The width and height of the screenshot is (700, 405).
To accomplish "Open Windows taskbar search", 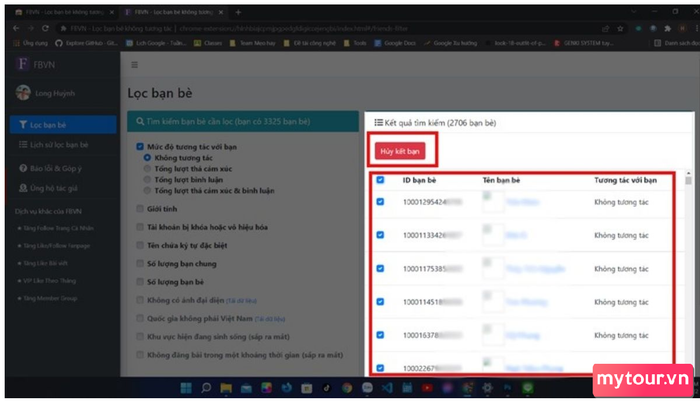I will pyautogui.click(x=206, y=388).
